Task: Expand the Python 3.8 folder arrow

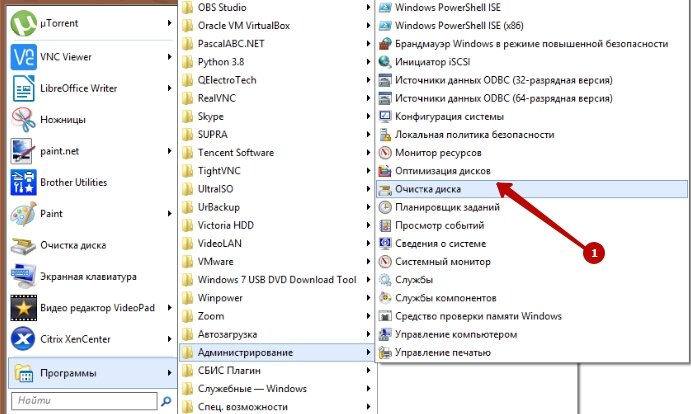Action: (x=368, y=62)
